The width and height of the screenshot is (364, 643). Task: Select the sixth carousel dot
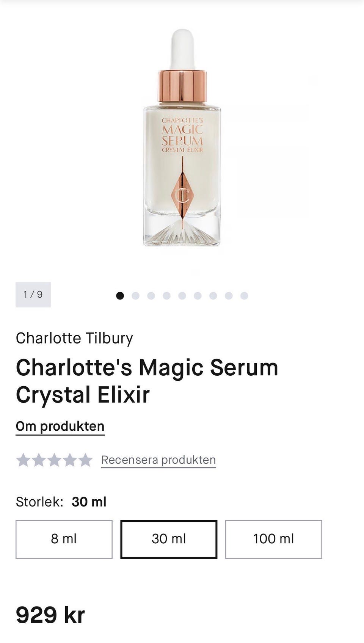click(198, 296)
